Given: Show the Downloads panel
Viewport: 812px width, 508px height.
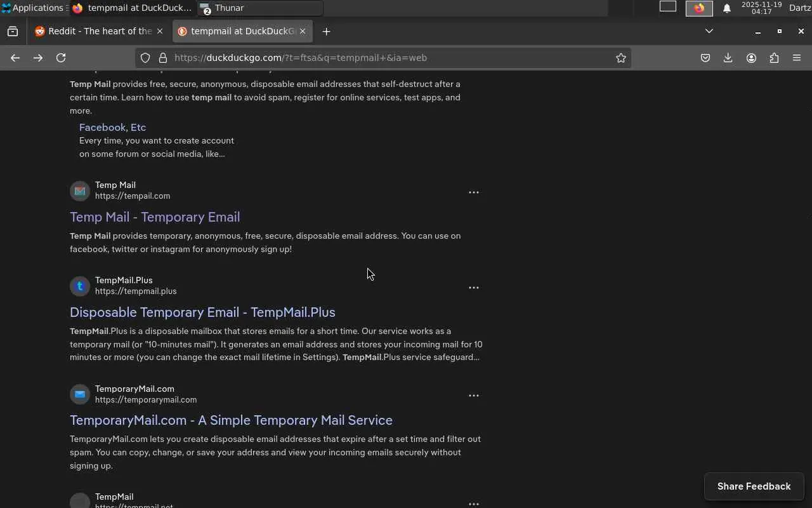Looking at the screenshot, I should [728, 58].
